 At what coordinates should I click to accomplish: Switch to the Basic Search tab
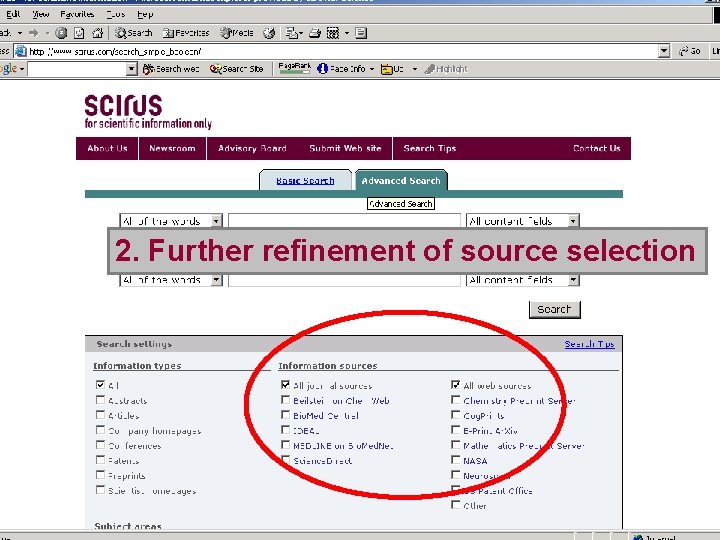click(x=305, y=180)
